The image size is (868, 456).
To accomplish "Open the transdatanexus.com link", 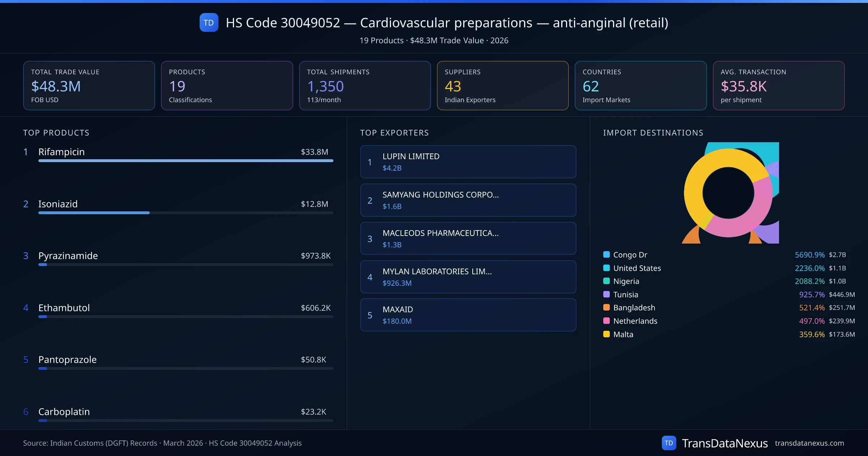I will click(x=809, y=443).
